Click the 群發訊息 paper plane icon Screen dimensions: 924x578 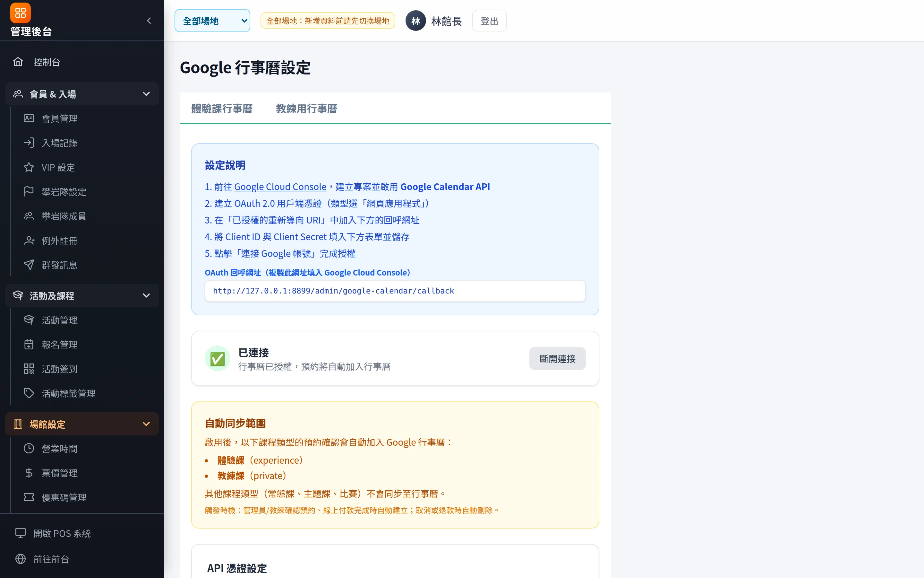pyautogui.click(x=29, y=265)
